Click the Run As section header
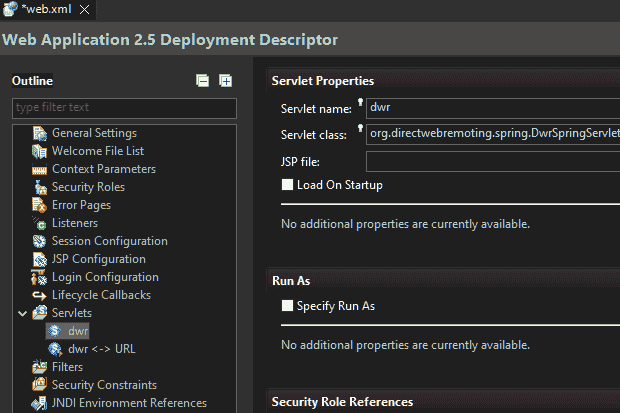620x413 pixels. click(291, 281)
